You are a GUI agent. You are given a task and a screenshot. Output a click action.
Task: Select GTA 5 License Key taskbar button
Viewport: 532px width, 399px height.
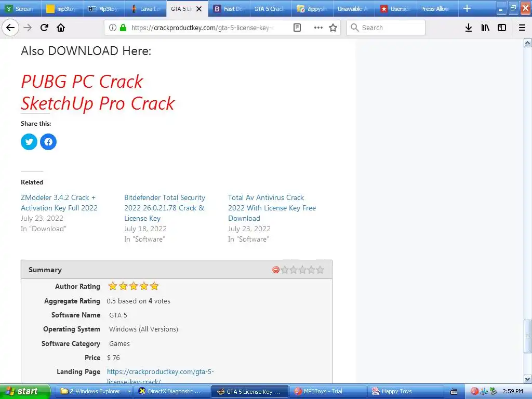[x=250, y=392]
